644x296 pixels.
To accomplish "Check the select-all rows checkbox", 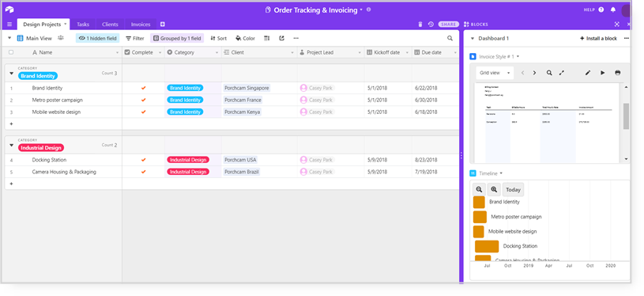I will click(x=11, y=52).
